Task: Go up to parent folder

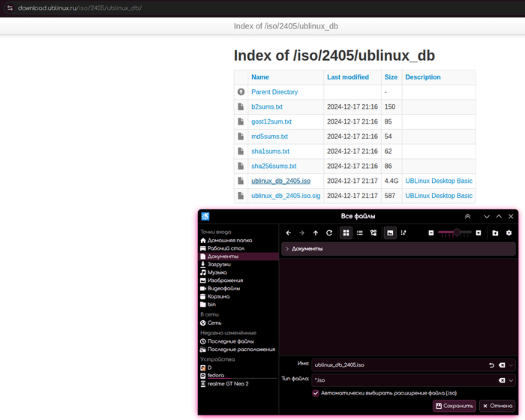Action: tap(316, 232)
